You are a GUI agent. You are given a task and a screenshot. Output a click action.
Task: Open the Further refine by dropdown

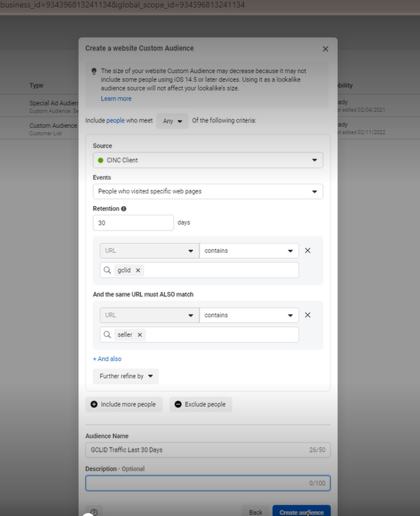[126, 376]
